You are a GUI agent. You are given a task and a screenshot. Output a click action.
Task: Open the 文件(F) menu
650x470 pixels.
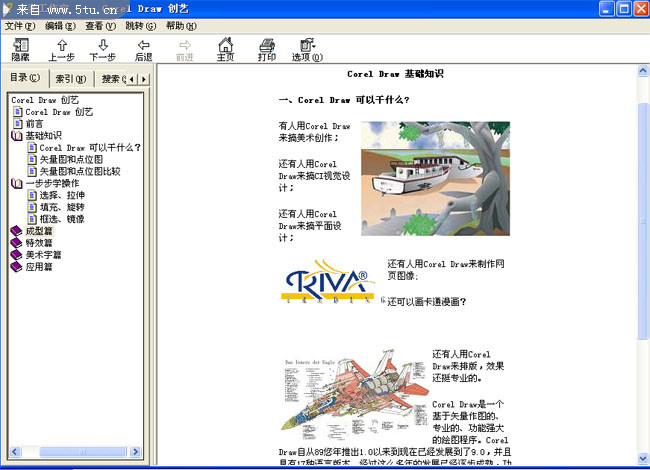click(19, 25)
